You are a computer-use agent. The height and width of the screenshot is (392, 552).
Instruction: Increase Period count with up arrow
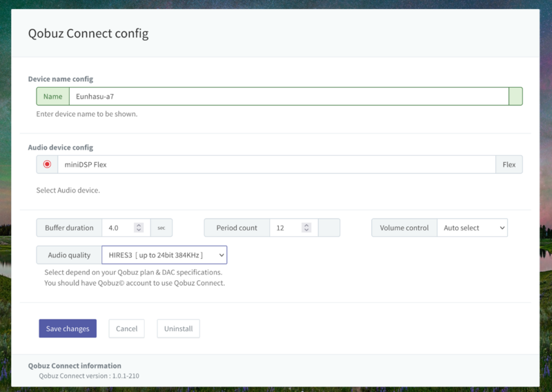pyautogui.click(x=306, y=225)
